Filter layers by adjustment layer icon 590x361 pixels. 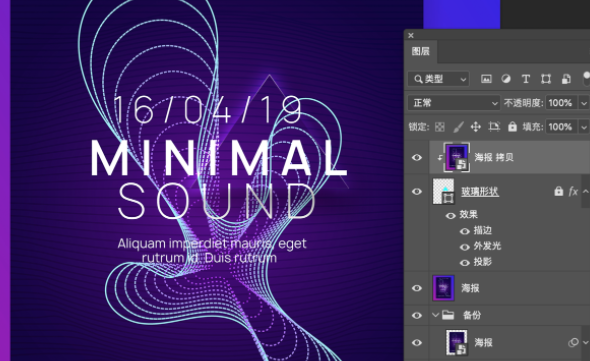click(x=506, y=79)
